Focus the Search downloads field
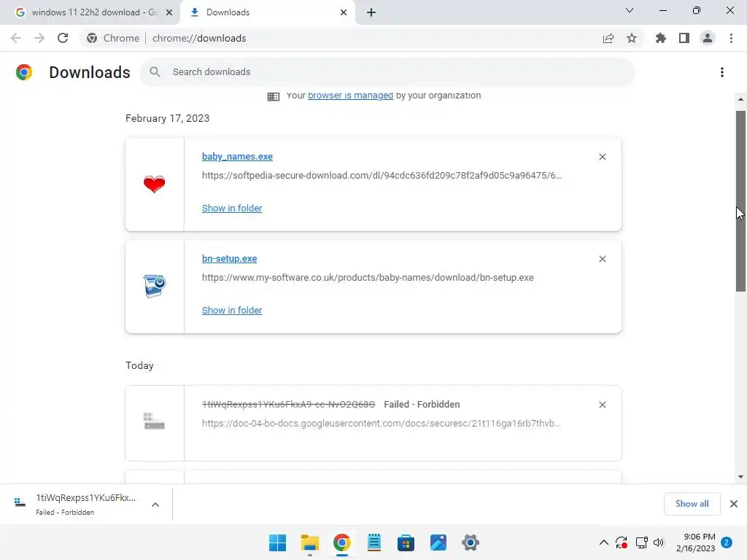747x560 pixels. [x=388, y=72]
